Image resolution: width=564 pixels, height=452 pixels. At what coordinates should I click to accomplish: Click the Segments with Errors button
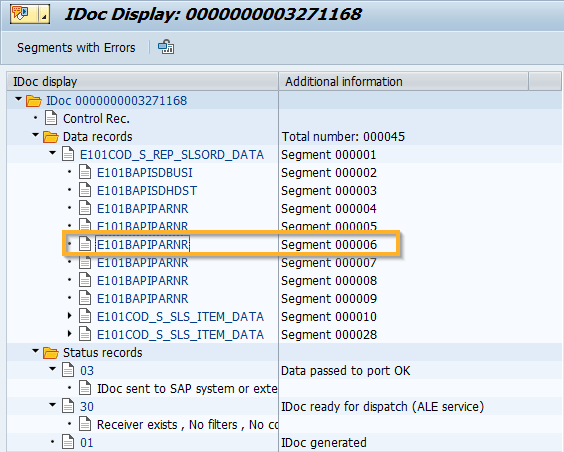coord(76,47)
